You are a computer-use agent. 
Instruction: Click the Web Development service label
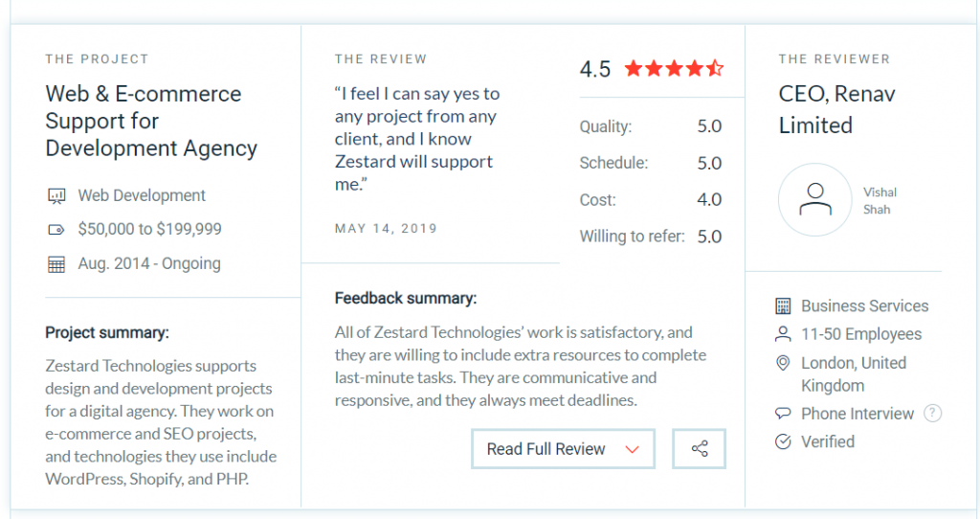pos(142,195)
